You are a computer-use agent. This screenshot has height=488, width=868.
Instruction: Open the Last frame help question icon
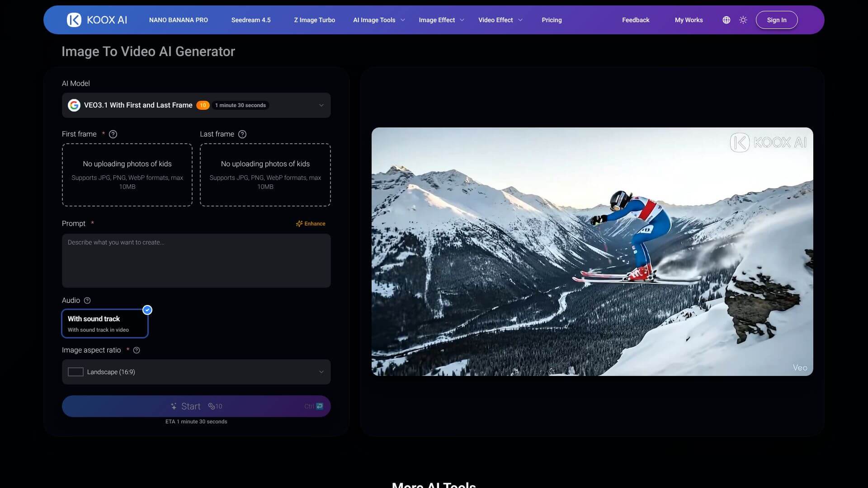[x=242, y=134]
